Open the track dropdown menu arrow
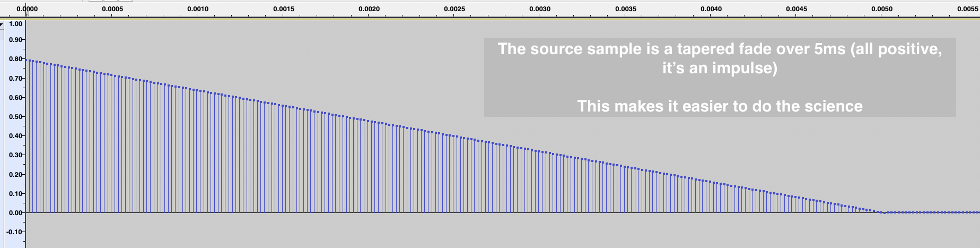 coord(2,24)
